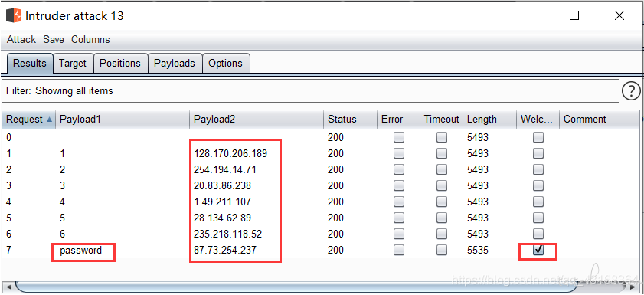
Task: Open the Attack menu
Action: [21, 39]
